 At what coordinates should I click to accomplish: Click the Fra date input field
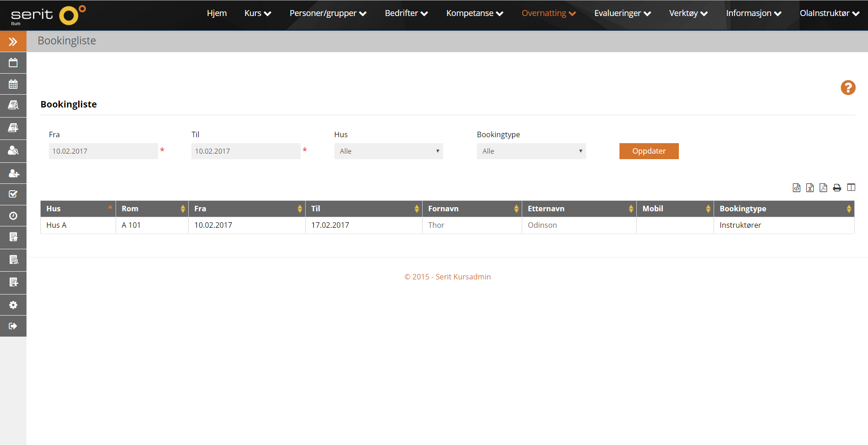[103, 151]
